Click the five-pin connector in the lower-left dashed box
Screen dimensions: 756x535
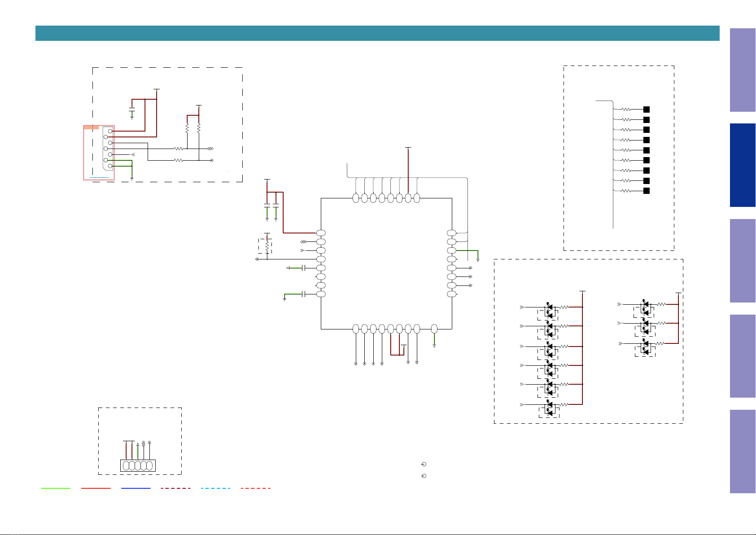(x=138, y=465)
